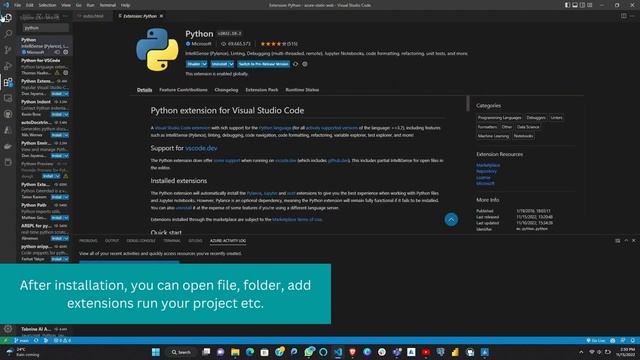Click customize layout icon in title bar
The width and height of the screenshot is (640, 360).
(x=589, y=5)
